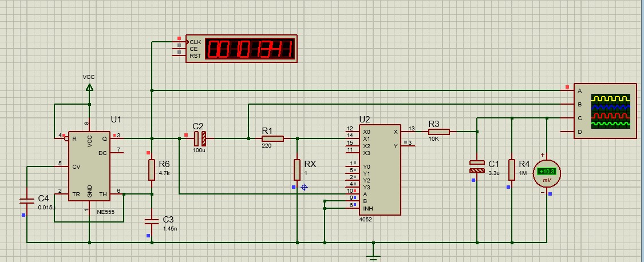Select electrolytic capacitor C2 symbol
The height and width of the screenshot is (262, 644).
tap(200, 139)
